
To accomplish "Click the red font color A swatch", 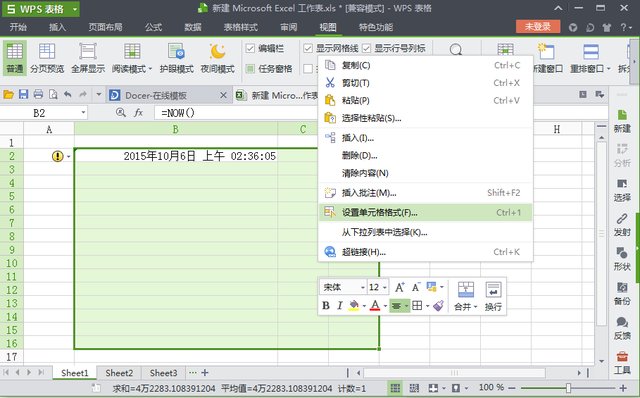I will [375, 305].
